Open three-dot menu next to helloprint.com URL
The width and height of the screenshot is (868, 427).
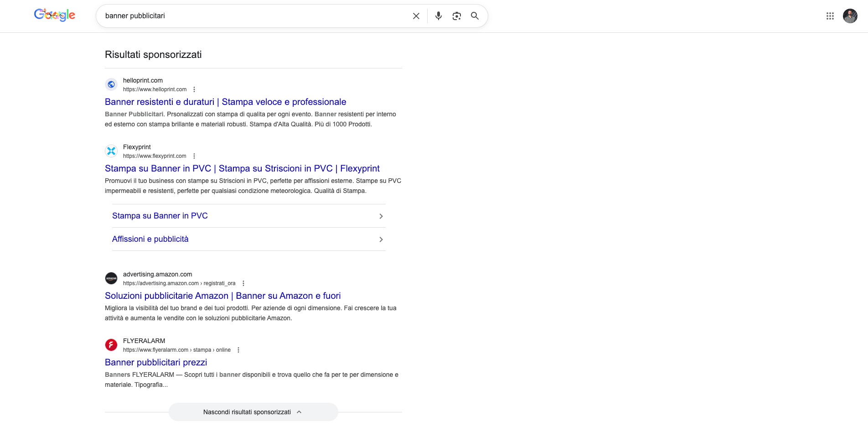tap(194, 89)
